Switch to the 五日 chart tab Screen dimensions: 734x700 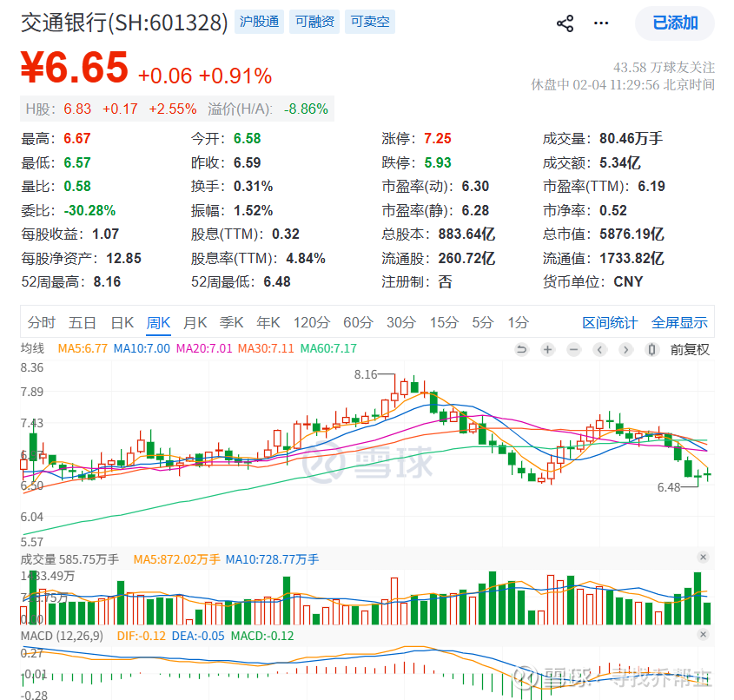pyautogui.click(x=83, y=322)
